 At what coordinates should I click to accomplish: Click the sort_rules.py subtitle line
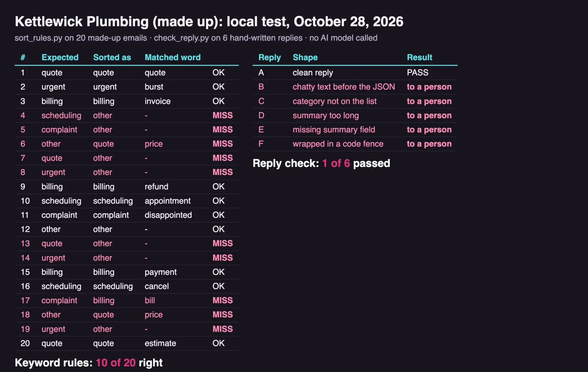tap(196, 38)
